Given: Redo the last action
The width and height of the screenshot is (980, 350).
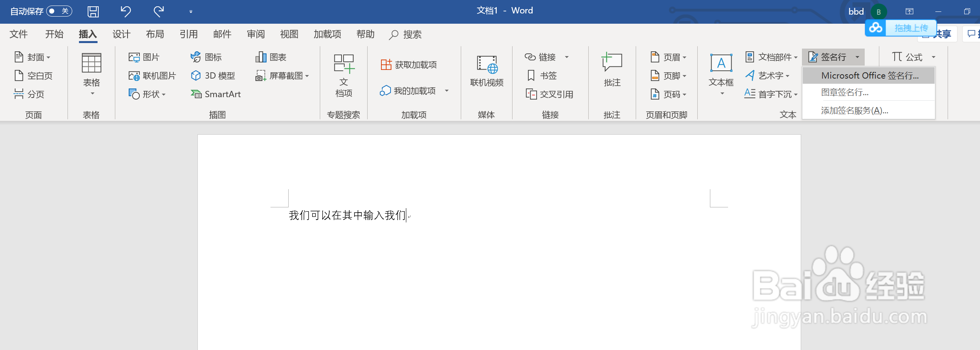Looking at the screenshot, I should tap(159, 11).
